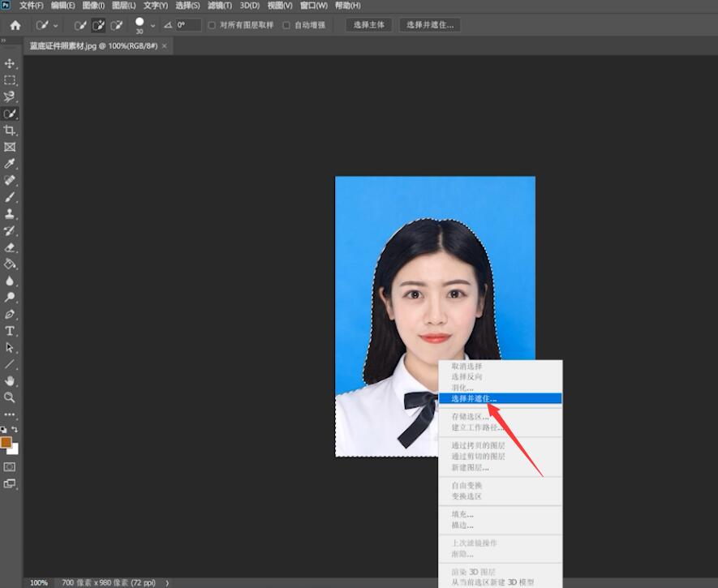Select the Spot Healing Brush tool

[x=10, y=180]
